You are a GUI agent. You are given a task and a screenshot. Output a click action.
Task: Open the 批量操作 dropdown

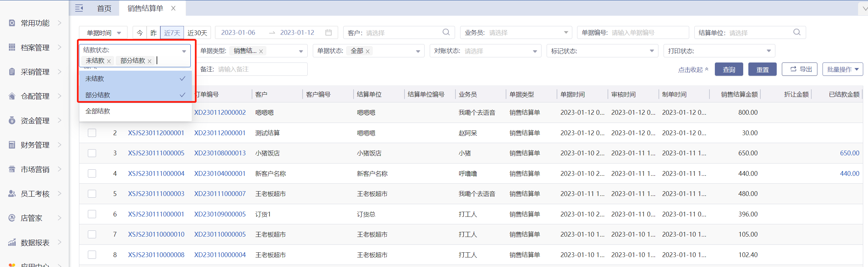[842, 69]
